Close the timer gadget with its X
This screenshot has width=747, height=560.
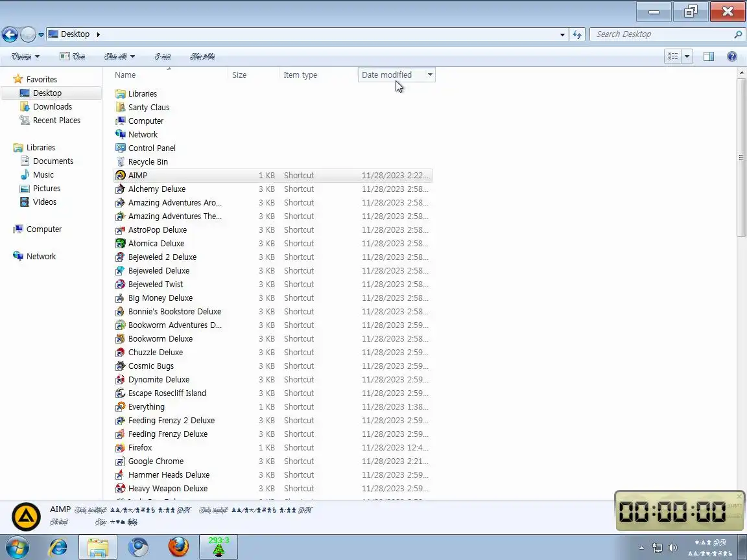(739, 496)
